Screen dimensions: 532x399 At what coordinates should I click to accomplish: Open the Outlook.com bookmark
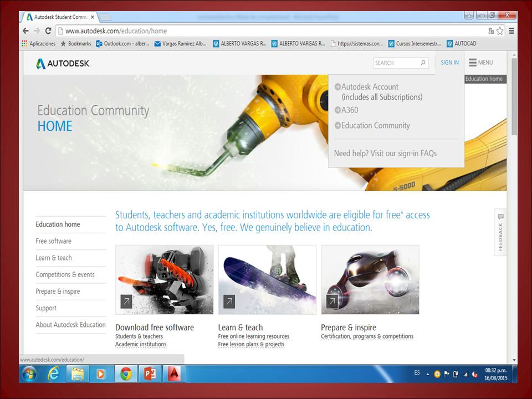[x=122, y=43]
